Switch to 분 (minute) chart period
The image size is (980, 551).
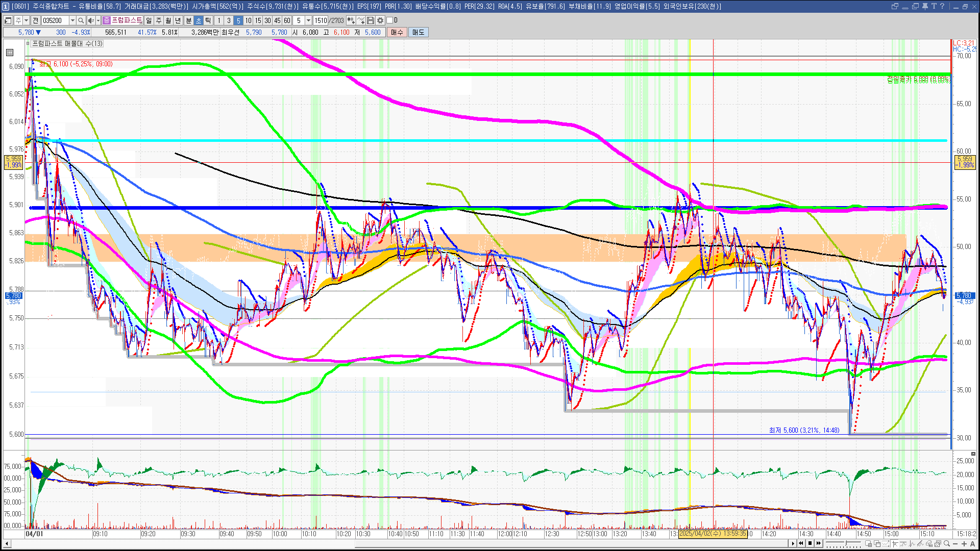[188, 20]
